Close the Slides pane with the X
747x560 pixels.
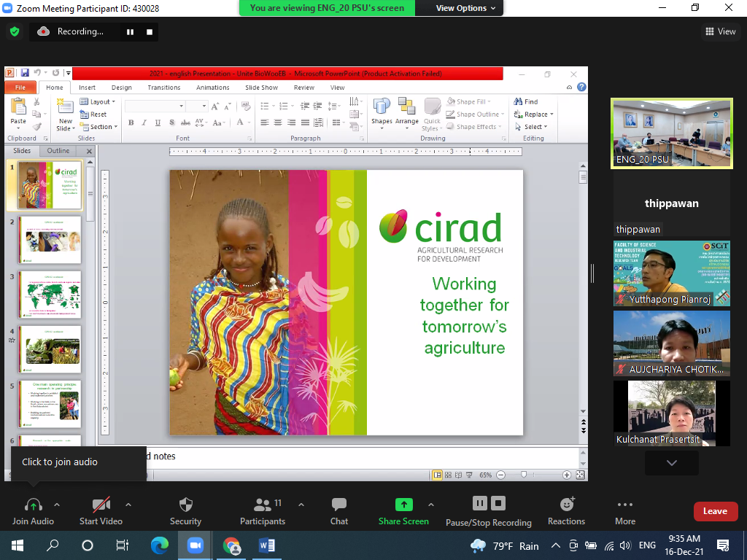click(x=89, y=151)
